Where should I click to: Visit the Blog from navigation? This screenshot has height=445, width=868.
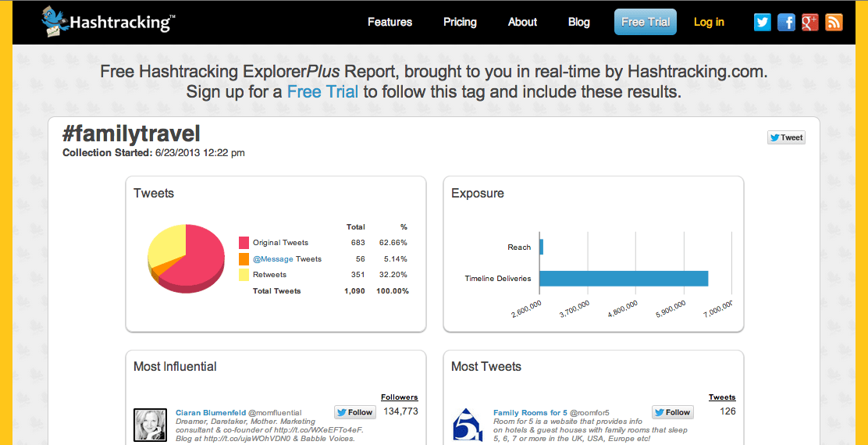(579, 22)
